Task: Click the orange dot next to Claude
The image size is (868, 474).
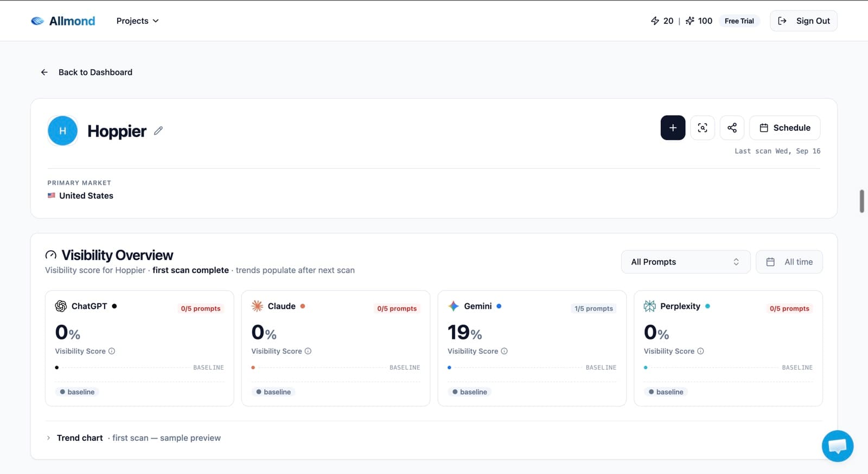Action: click(303, 306)
